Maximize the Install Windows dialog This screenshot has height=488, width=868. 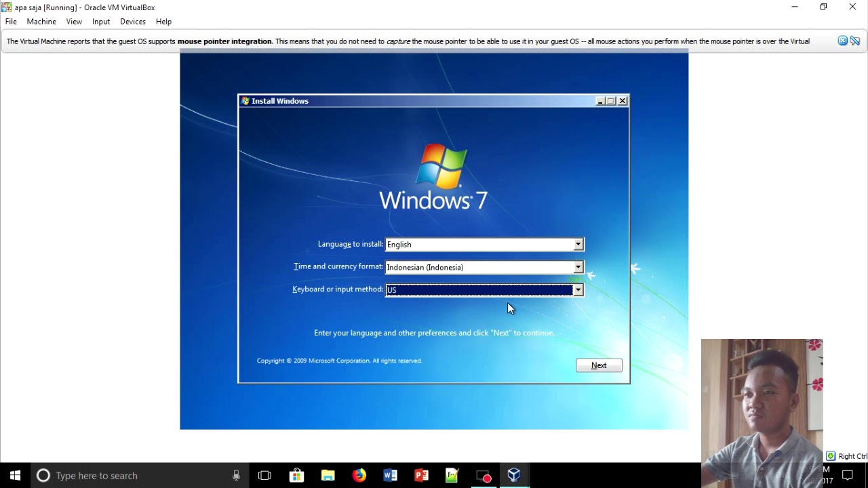611,101
